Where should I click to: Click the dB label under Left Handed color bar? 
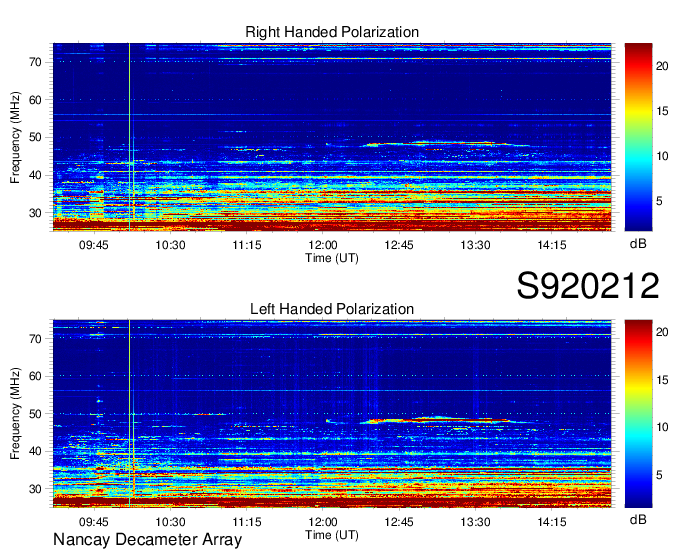(638, 519)
